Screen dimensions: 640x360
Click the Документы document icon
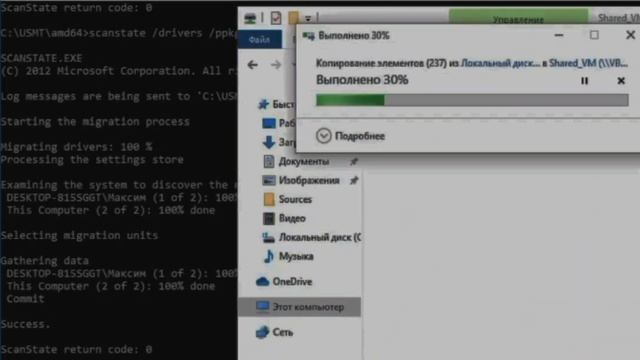(269, 162)
